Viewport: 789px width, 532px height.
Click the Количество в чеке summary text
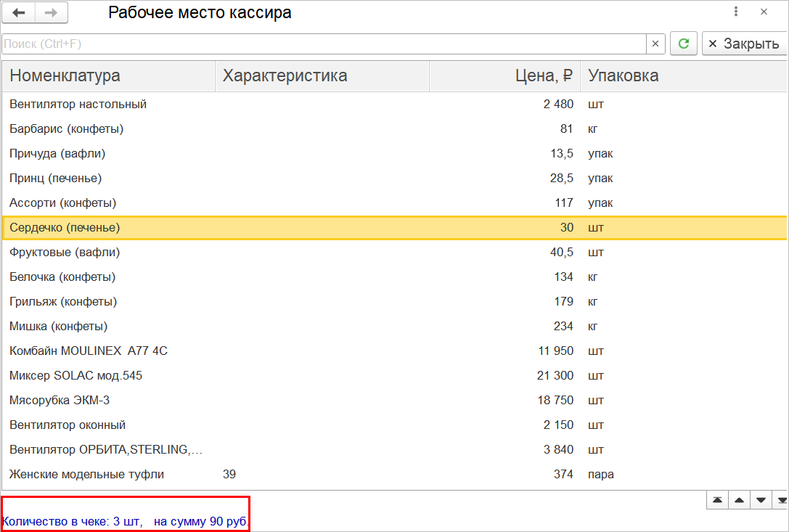pyautogui.click(x=126, y=521)
